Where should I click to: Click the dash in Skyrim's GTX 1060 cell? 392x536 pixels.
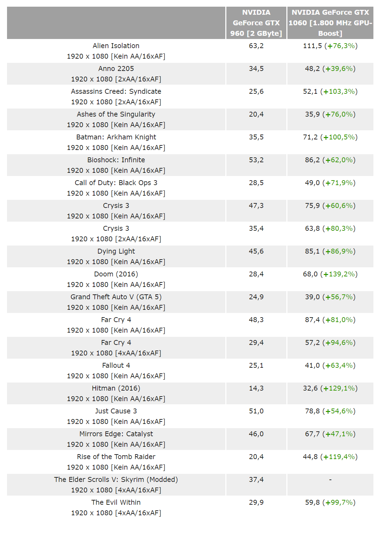(330, 479)
